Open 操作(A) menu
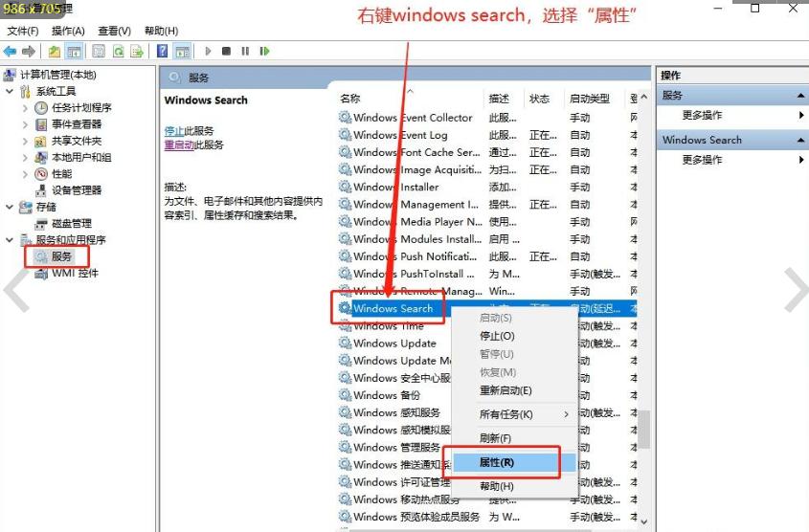 pos(68,31)
